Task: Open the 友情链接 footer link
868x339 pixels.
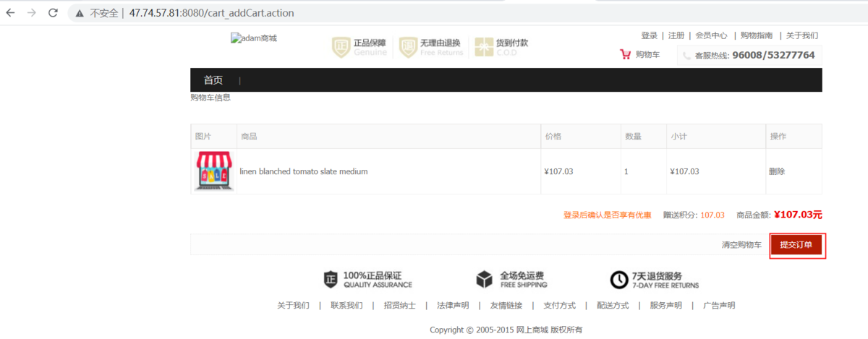Action: [506, 305]
